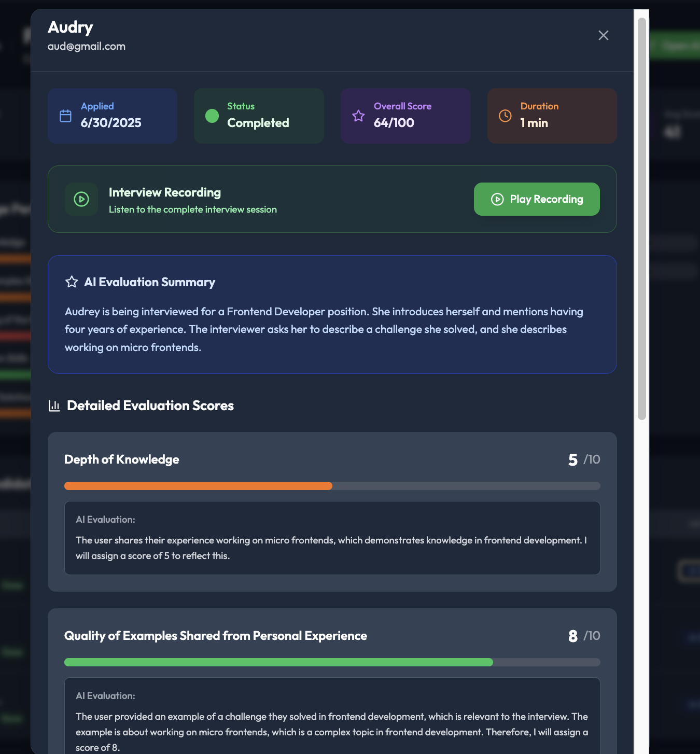The width and height of the screenshot is (700, 754).
Task: Click the green status dot for Completed
Action: coord(212,117)
